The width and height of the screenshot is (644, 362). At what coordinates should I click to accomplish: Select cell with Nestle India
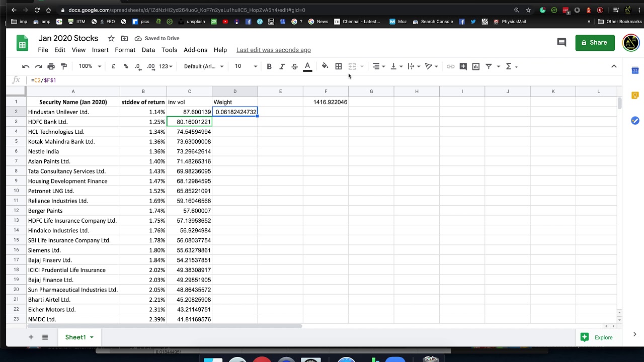coord(73,151)
